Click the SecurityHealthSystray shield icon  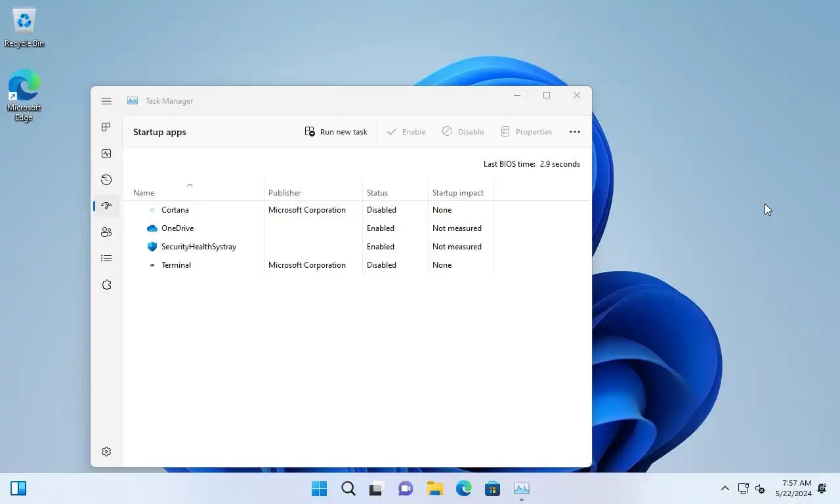[152, 247]
